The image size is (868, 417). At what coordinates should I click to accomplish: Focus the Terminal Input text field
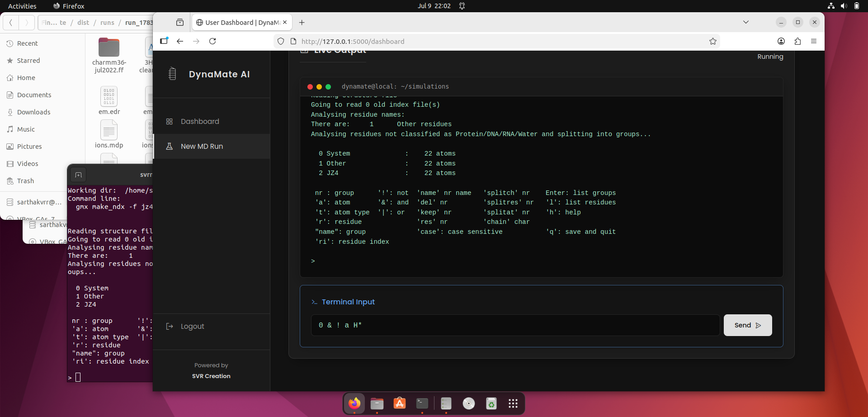[515, 325]
